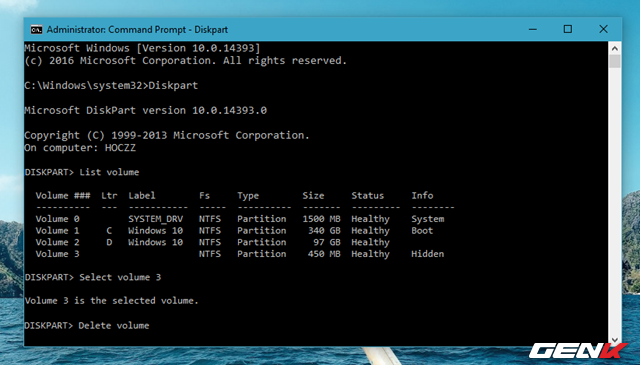Viewport: 640px width, 365px height.
Task: Maximize the Command Prompt window
Action: point(568,29)
